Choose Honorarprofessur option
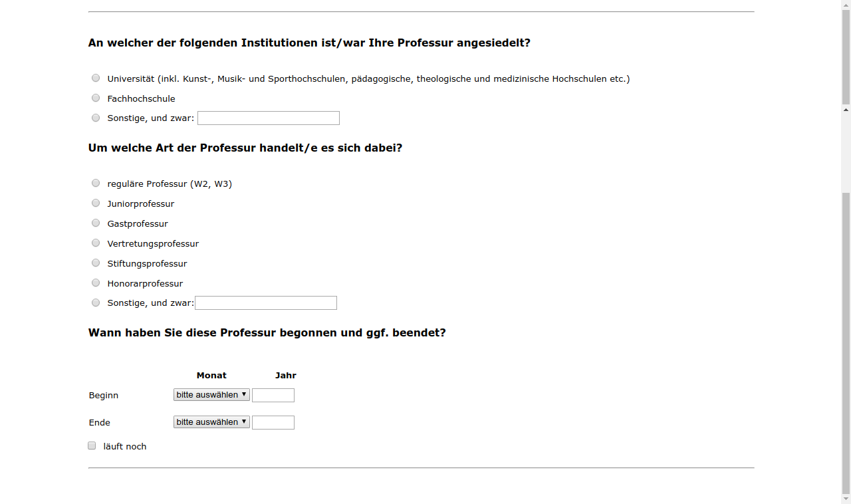This screenshot has width=851, height=504. point(96,283)
